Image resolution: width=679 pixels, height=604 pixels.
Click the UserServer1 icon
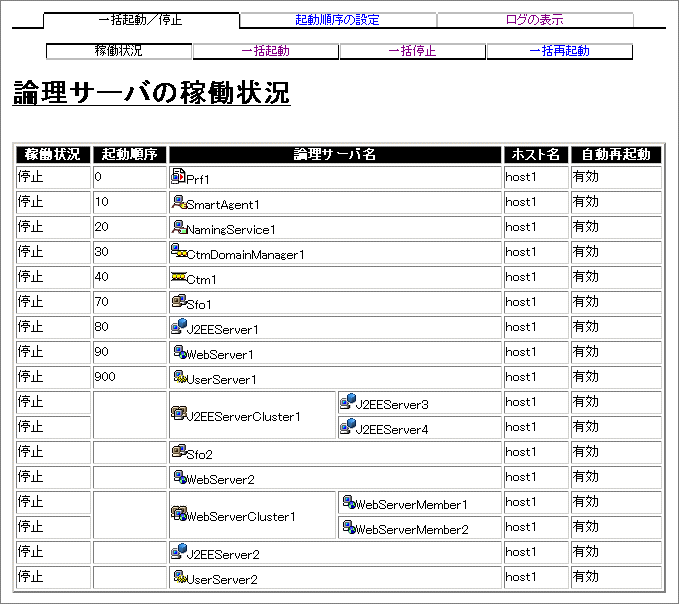click(x=179, y=377)
